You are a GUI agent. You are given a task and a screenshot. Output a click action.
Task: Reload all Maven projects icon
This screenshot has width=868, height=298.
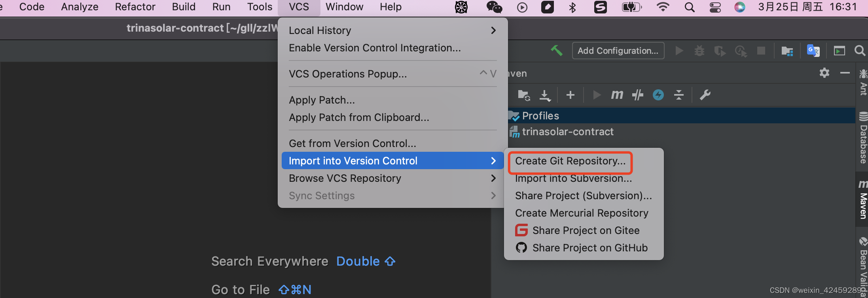pyautogui.click(x=524, y=95)
